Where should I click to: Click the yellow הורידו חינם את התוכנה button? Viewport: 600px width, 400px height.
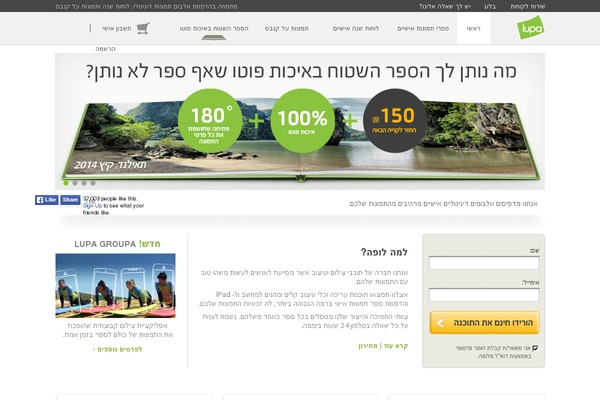[x=484, y=322]
